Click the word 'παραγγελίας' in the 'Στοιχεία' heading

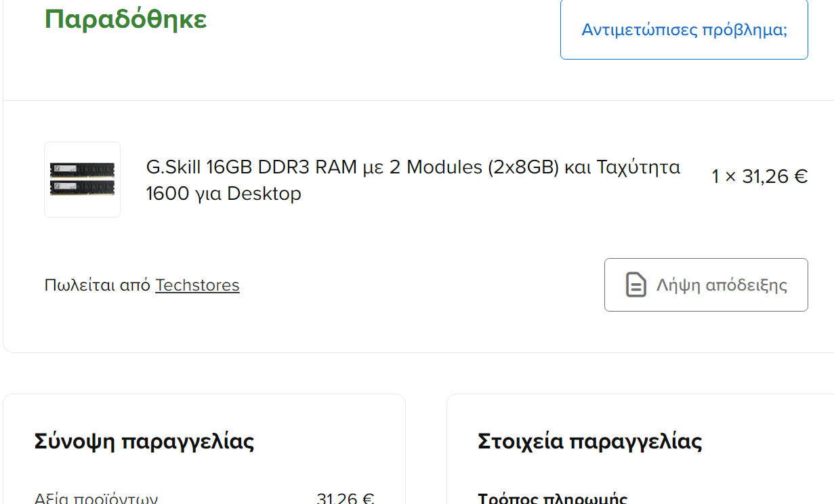pos(635,442)
